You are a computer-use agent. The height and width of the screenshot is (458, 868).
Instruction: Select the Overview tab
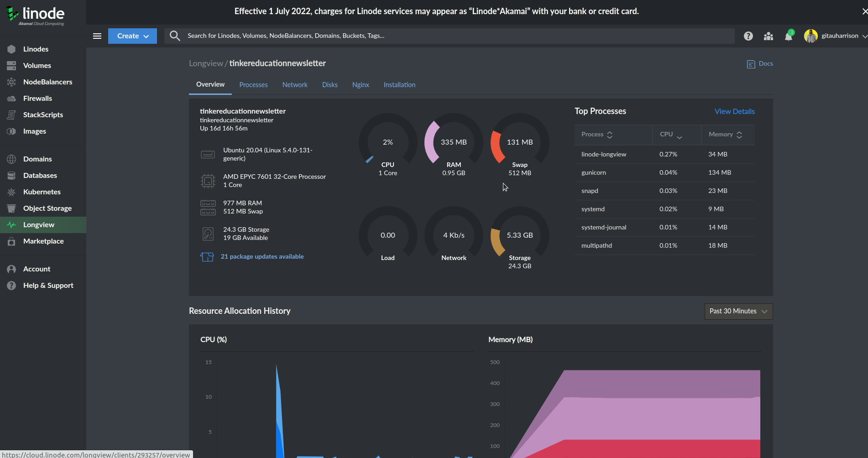pyautogui.click(x=210, y=84)
